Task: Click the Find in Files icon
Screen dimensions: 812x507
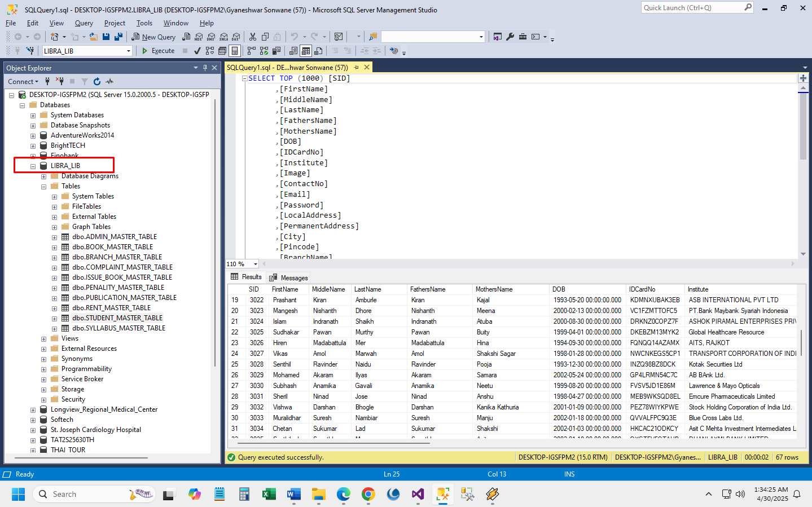Action: (x=372, y=37)
